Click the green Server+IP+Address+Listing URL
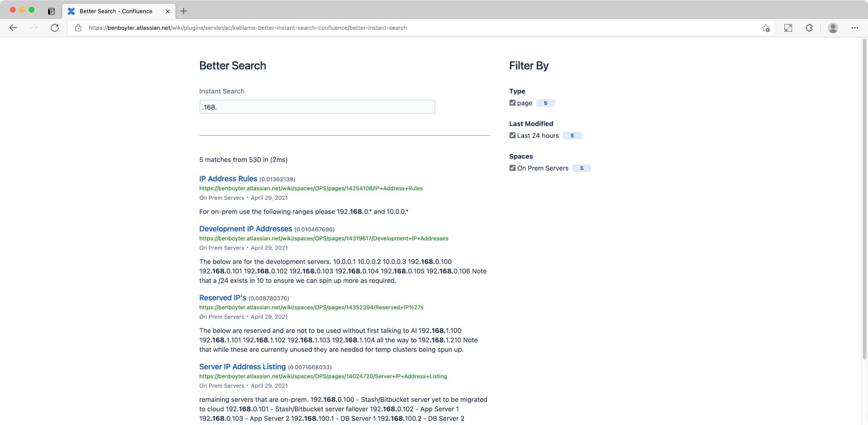 pyautogui.click(x=323, y=376)
